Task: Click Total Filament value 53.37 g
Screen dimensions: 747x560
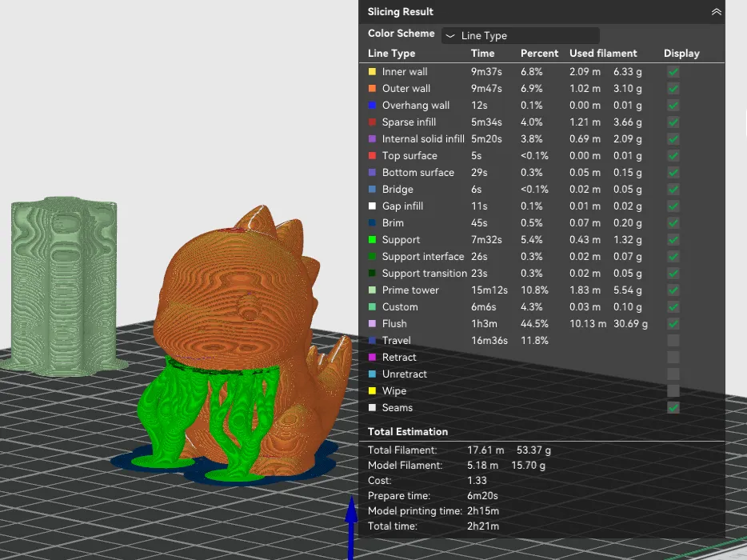Action: pyautogui.click(x=533, y=450)
